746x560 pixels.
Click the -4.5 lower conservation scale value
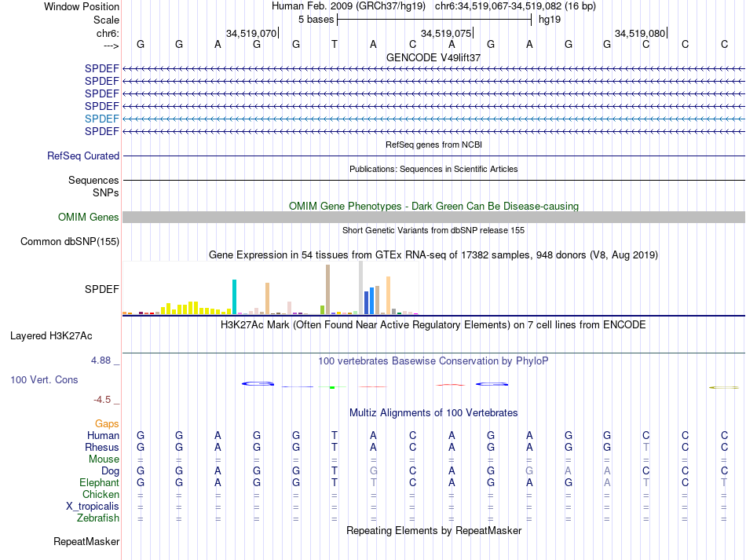[102, 400]
